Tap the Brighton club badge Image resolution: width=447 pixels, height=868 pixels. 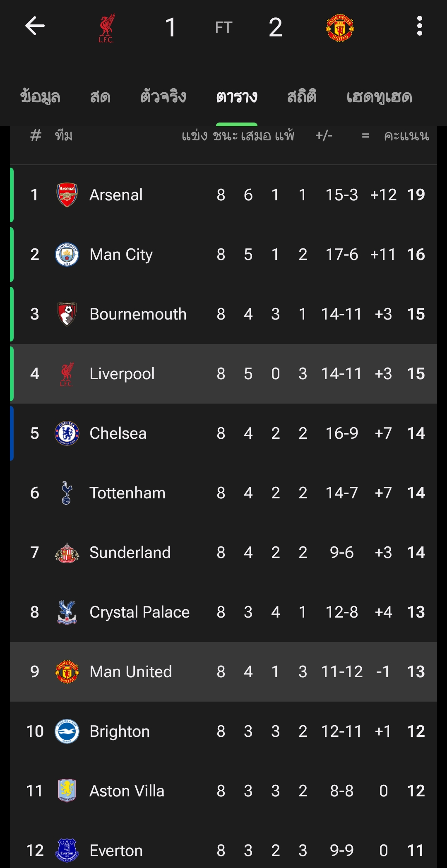tap(67, 731)
